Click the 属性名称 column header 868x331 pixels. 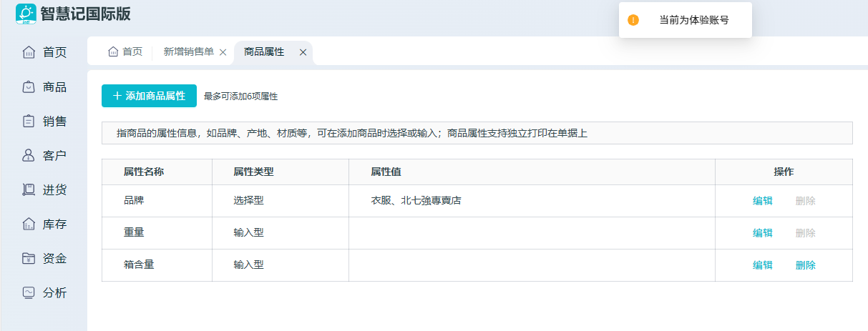click(x=144, y=172)
